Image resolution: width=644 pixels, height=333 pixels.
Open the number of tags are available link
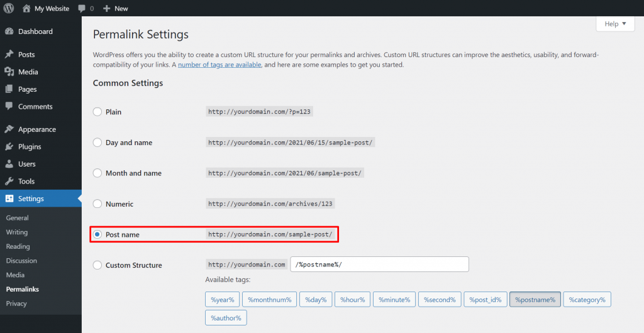(x=219, y=65)
